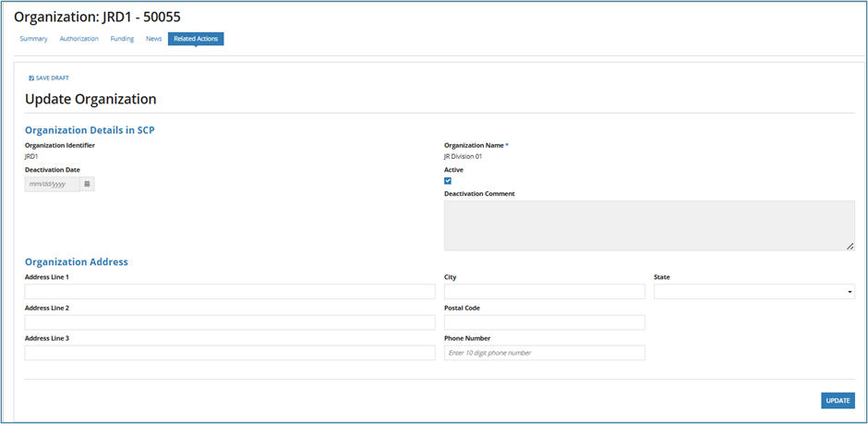Click into Address Line 3 field
Viewport: 868px width, 424px height.
coord(230,353)
